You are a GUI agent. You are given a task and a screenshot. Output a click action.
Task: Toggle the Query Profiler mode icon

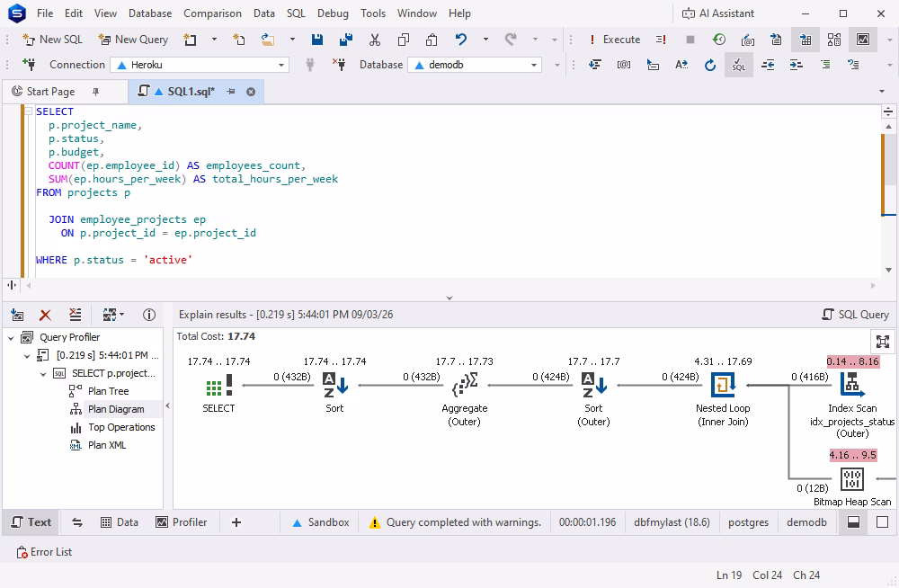pos(863,40)
